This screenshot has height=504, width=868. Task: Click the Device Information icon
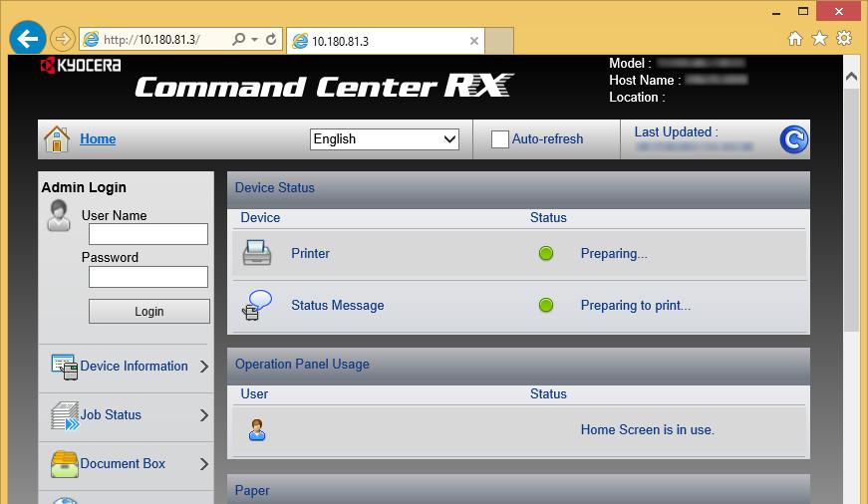64,367
